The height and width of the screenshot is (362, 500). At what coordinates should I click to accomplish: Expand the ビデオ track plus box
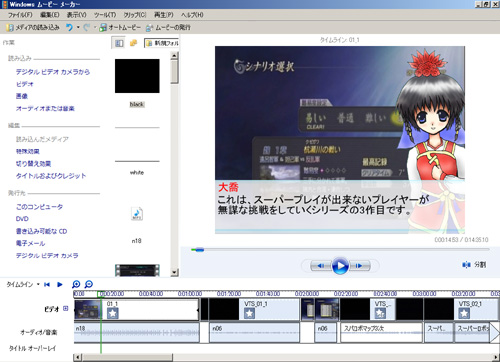click(65, 309)
